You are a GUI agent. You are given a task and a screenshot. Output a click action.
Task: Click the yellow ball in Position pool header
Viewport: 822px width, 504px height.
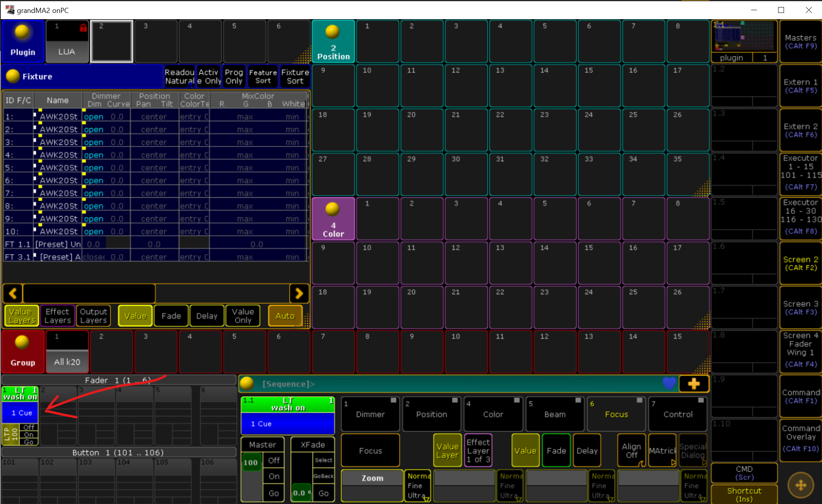(x=333, y=32)
